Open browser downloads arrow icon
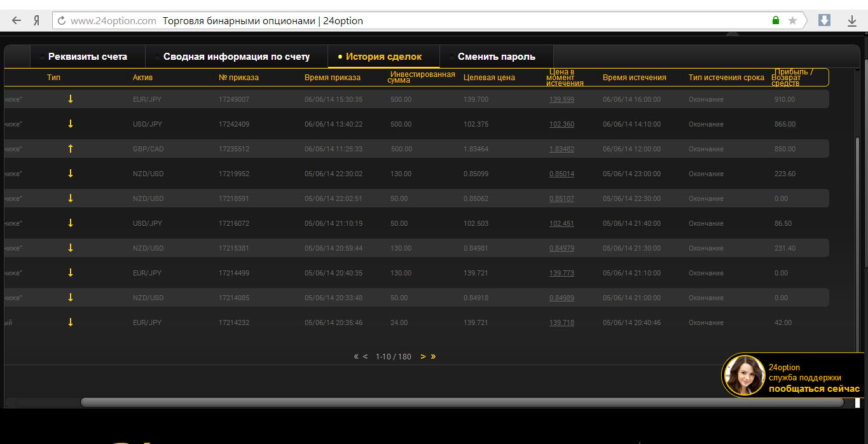 click(852, 21)
